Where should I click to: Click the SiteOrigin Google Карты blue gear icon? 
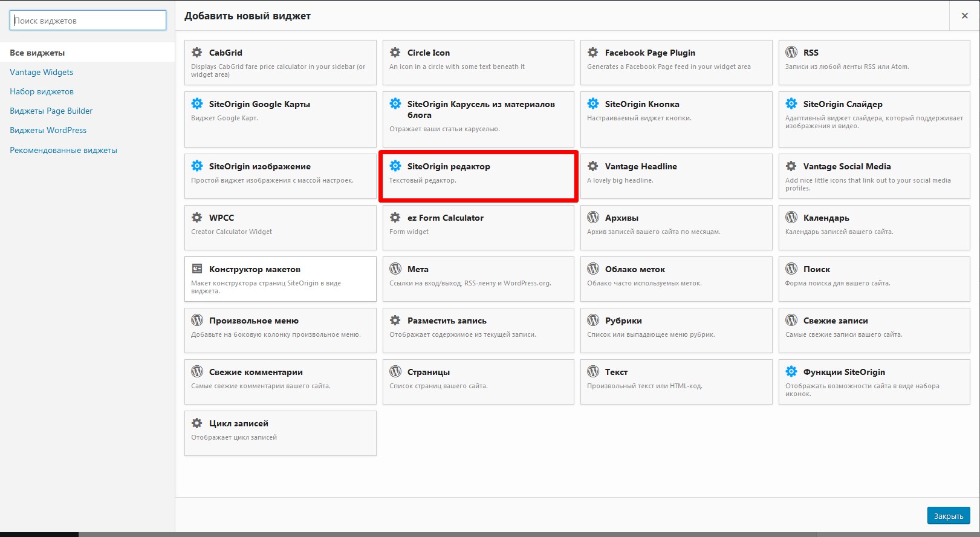coord(197,104)
